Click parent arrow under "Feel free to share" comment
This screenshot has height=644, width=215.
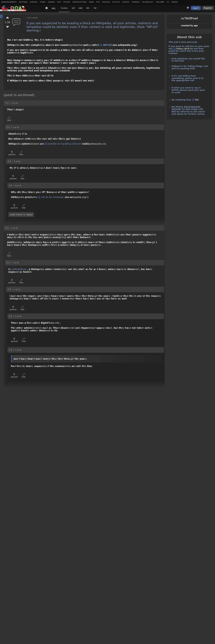[14, 375]
